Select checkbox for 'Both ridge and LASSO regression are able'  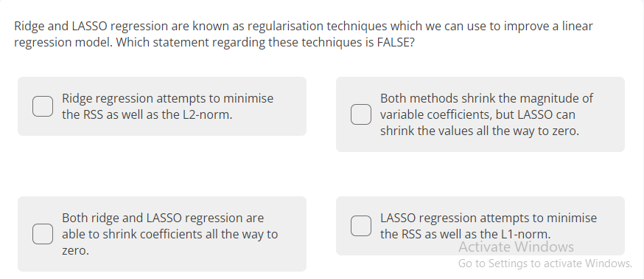(x=43, y=234)
